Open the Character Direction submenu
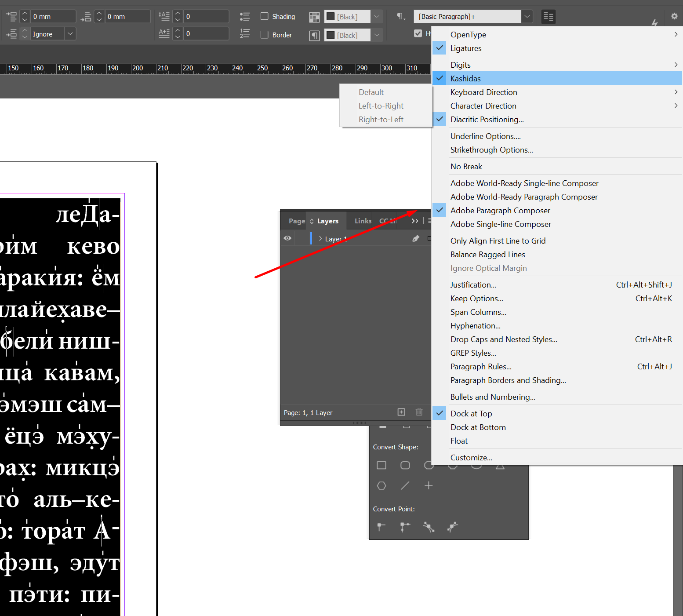 (x=557, y=106)
